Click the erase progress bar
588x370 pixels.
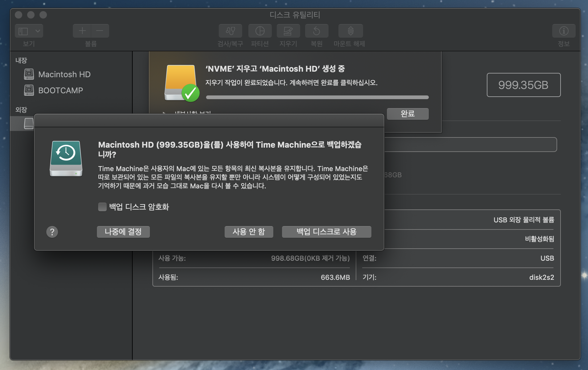(317, 97)
